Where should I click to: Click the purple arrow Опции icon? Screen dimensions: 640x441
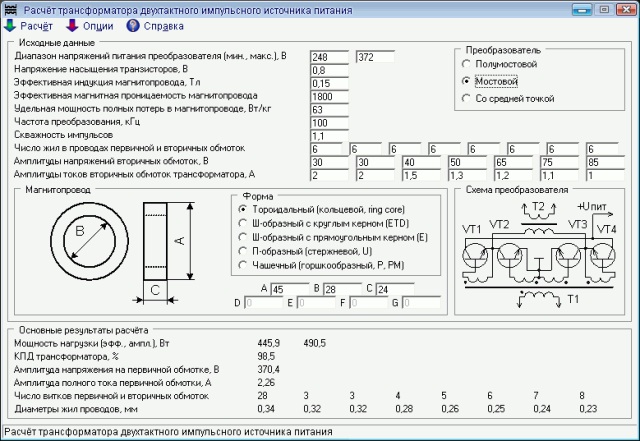click(x=72, y=25)
